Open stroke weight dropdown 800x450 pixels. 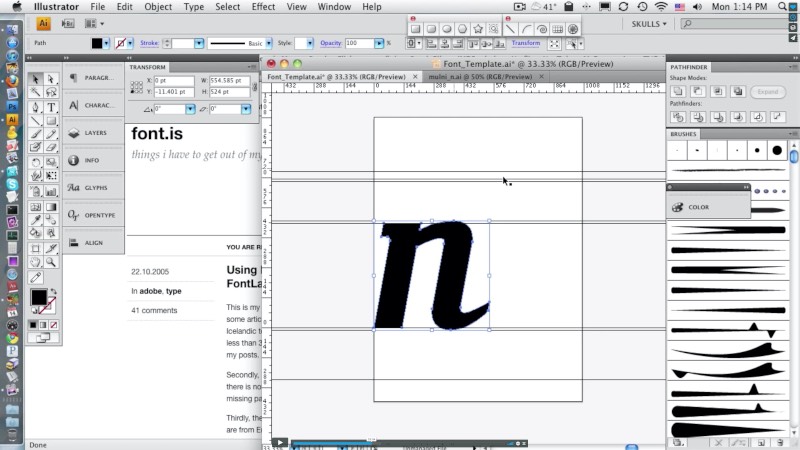(x=199, y=43)
